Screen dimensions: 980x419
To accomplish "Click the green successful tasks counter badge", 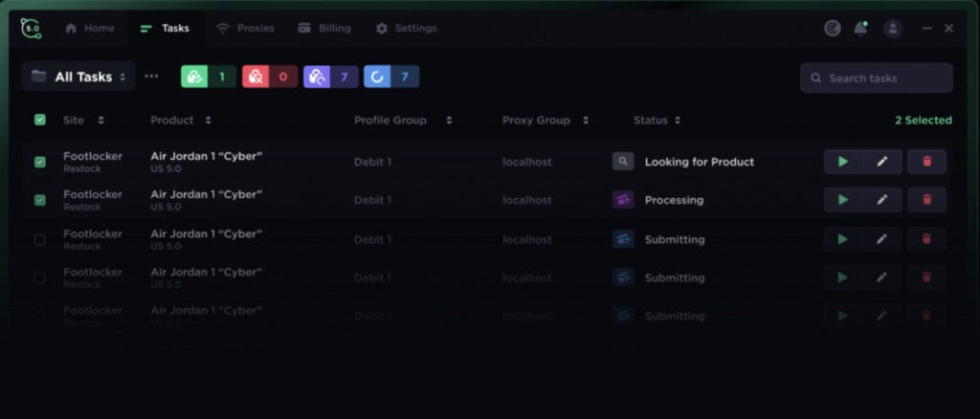I will (x=208, y=77).
